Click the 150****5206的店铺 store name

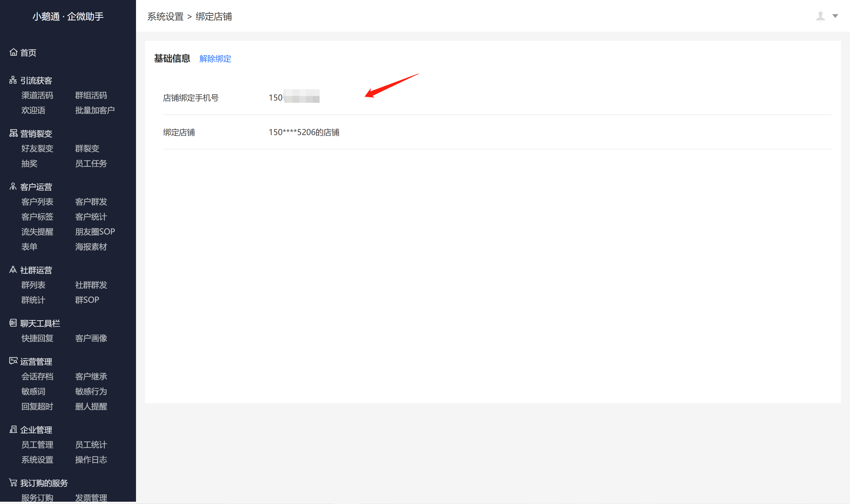tap(304, 133)
